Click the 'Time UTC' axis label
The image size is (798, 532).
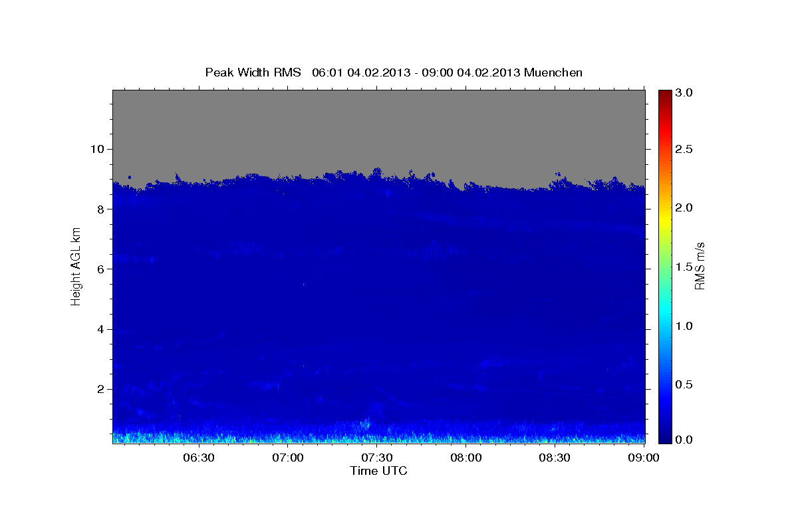click(378, 471)
